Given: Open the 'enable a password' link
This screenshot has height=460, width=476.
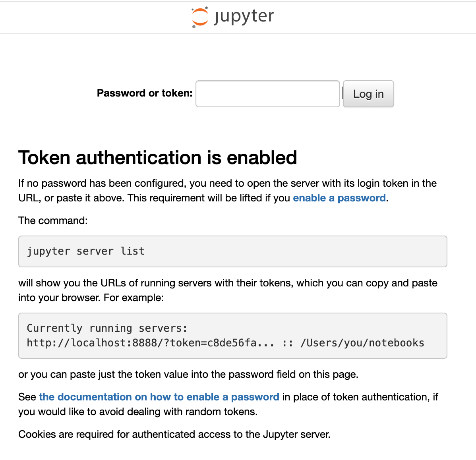Looking at the screenshot, I should pyautogui.click(x=339, y=198).
